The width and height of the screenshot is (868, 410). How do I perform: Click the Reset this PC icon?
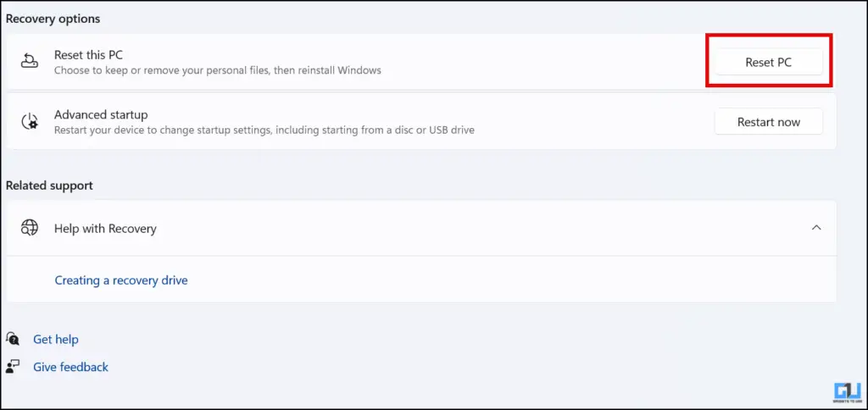pyautogui.click(x=30, y=62)
